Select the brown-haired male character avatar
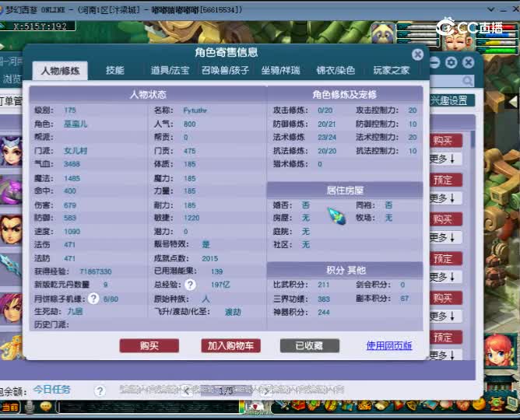 point(11,229)
